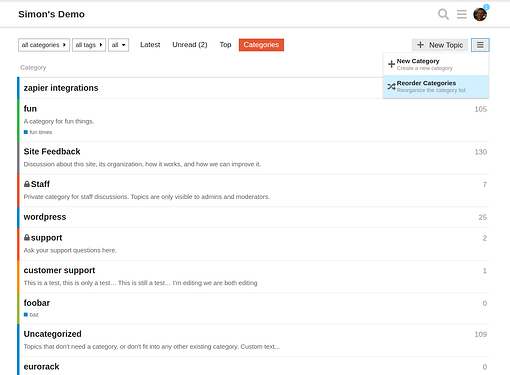Open the Site Feedback category
This screenshot has height=375, width=510.
52,152
